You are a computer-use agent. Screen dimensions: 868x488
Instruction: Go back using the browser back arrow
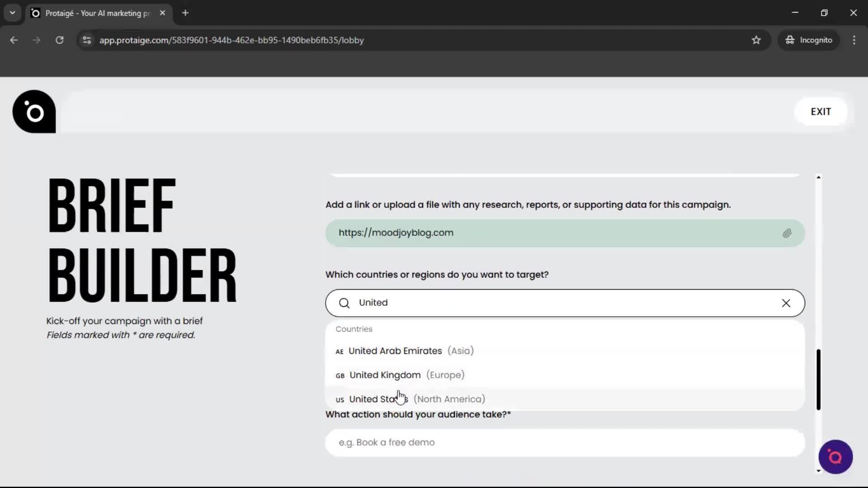click(x=14, y=40)
